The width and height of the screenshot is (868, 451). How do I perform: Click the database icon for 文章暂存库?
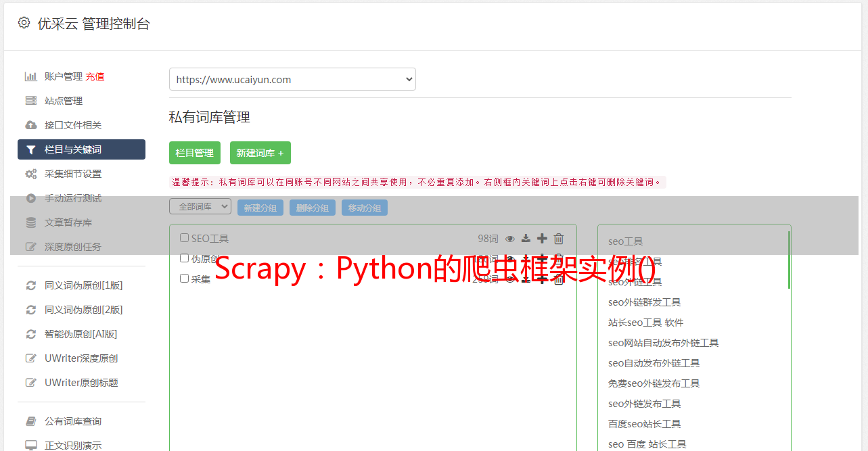tap(31, 222)
